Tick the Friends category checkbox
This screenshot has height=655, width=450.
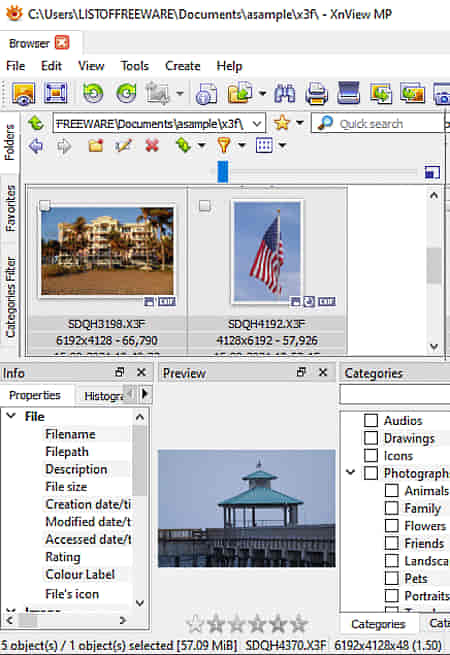tap(392, 543)
